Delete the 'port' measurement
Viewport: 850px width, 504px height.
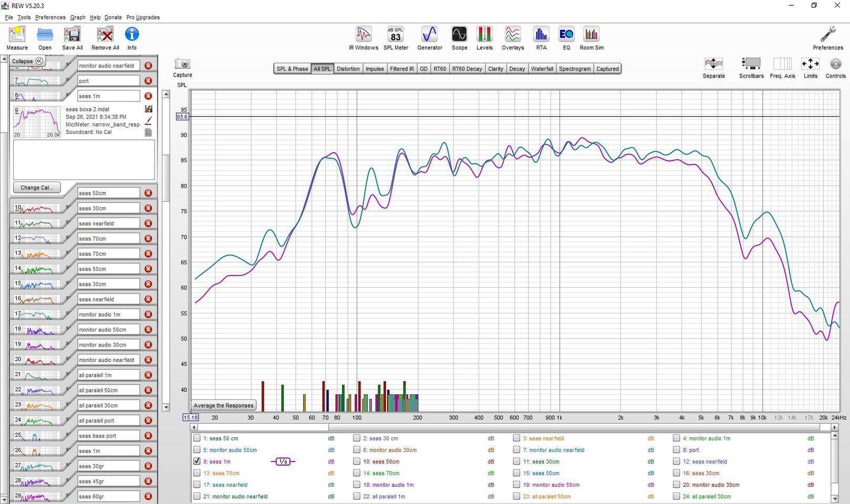[149, 81]
